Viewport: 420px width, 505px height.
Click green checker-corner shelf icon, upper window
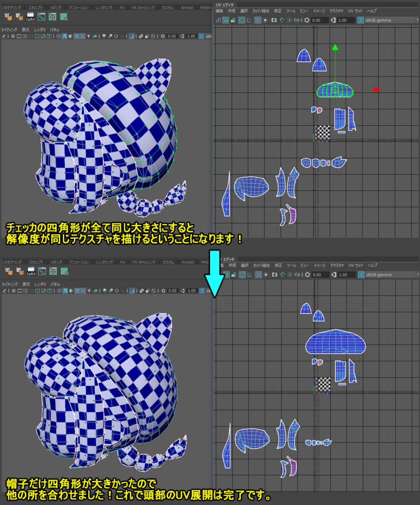[64, 17]
